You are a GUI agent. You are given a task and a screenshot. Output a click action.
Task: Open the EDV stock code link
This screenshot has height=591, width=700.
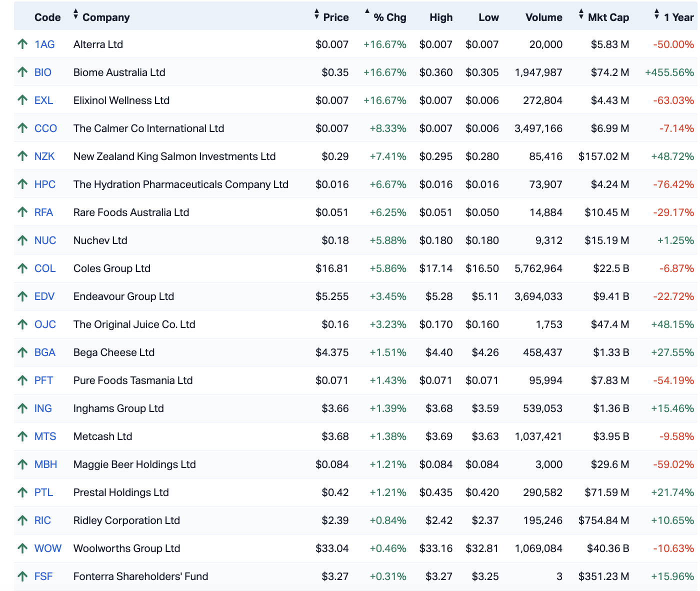(44, 296)
